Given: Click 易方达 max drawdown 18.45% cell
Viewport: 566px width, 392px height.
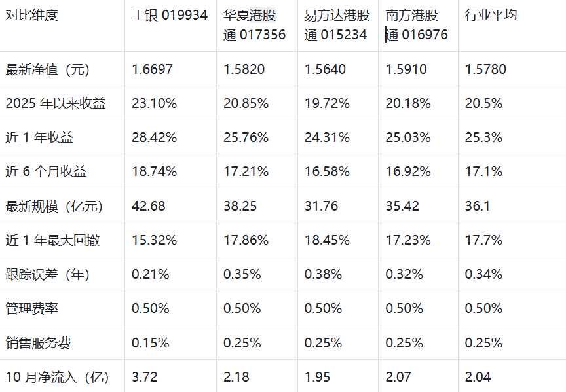Looking at the screenshot, I should pos(338,240).
